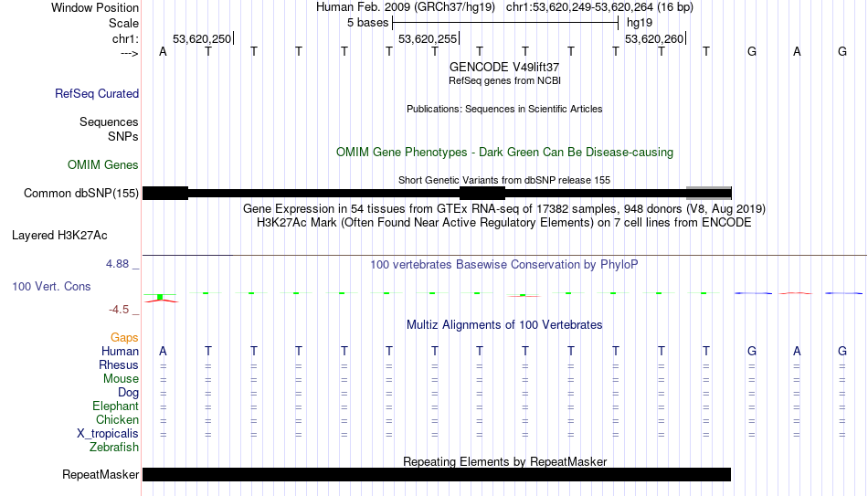This screenshot has width=868, height=496.
Task: Click the Gaps label in Multiz alignment
Action: (x=124, y=338)
